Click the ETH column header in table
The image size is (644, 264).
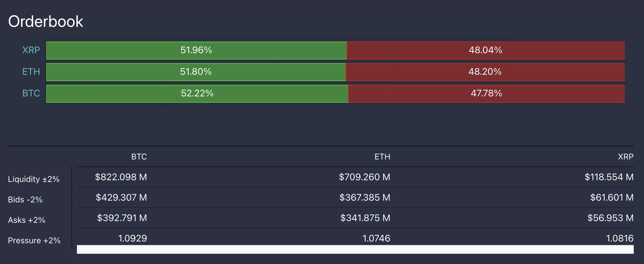(x=382, y=157)
